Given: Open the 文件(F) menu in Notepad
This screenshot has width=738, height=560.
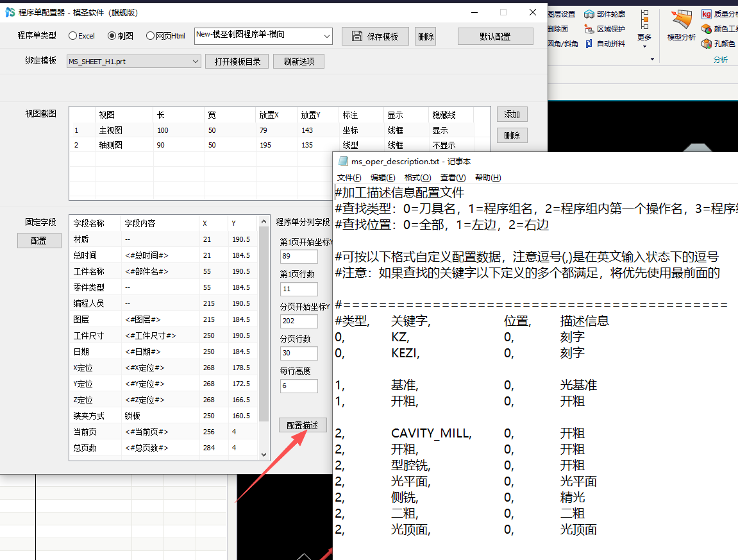Looking at the screenshot, I should [349, 178].
